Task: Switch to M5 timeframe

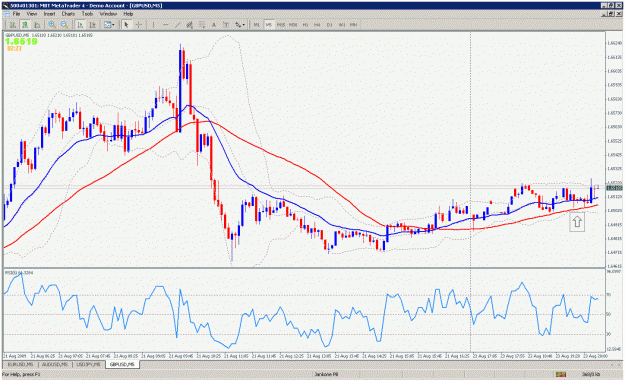Action: tap(269, 25)
